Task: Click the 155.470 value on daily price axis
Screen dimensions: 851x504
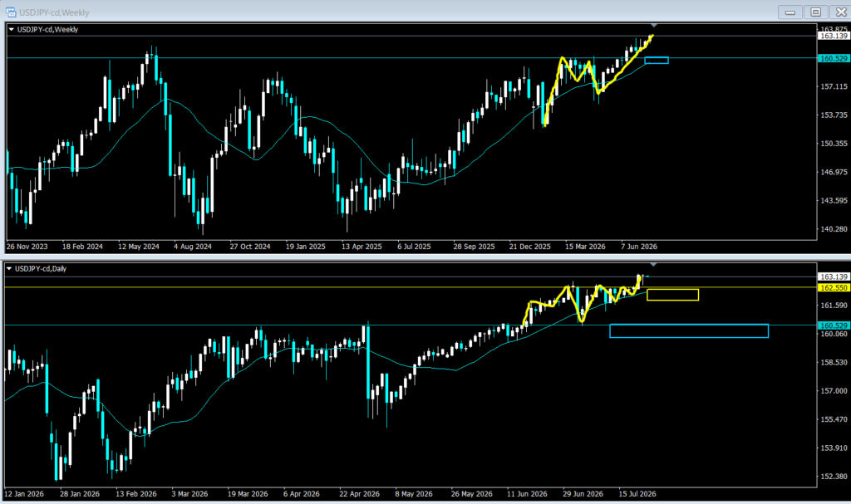Action: click(834, 419)
